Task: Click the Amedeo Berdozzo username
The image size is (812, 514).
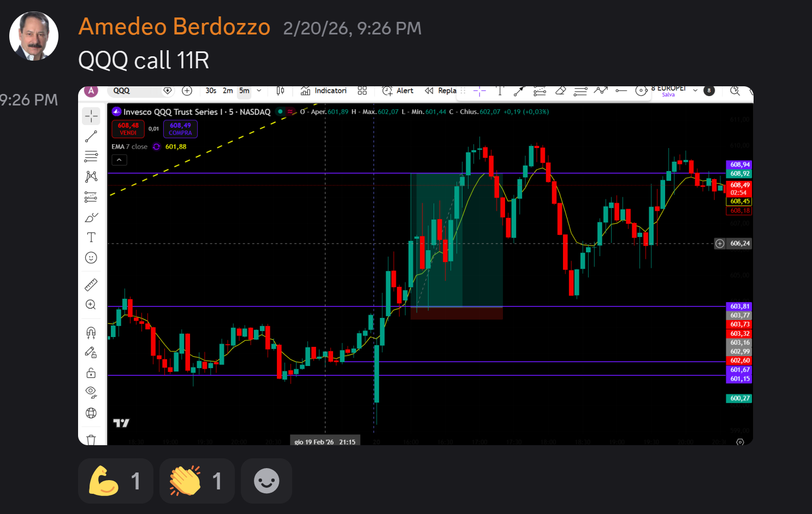Action: point(174,27)
